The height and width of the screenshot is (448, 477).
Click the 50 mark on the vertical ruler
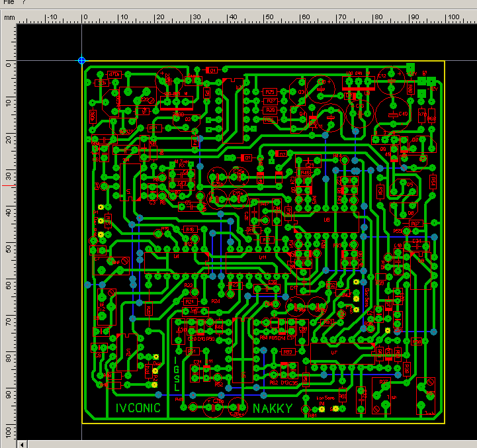tap(8, 249)
